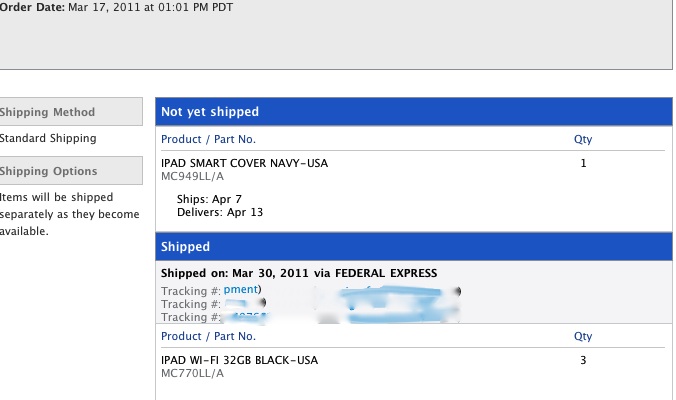Click part number MC770LL/A
This screenshot has height=400, width=676.
click(192, 374)
